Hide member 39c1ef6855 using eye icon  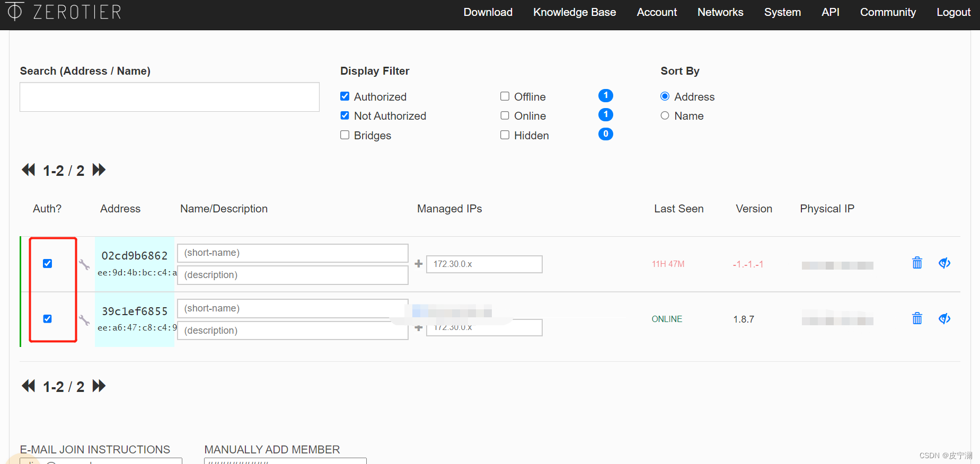coord(944,318)
